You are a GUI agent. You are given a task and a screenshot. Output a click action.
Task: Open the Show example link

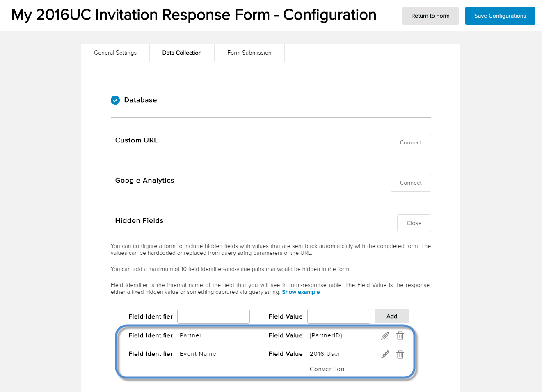301,292
